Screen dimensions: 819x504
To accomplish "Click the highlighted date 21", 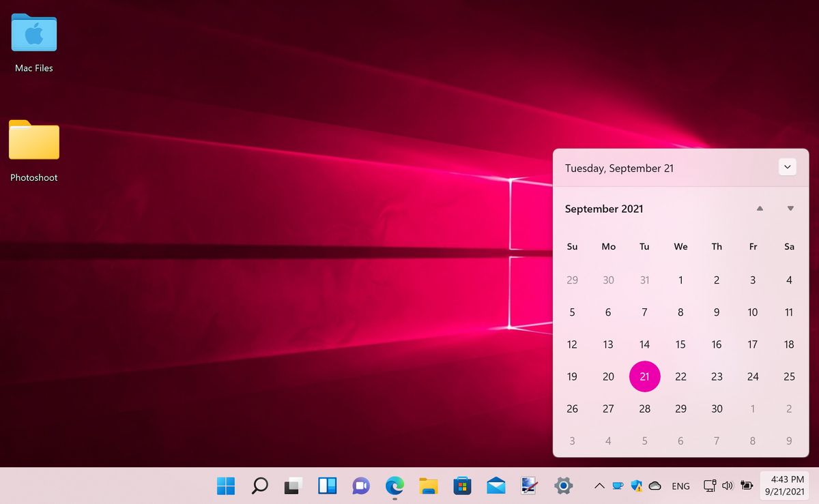I will (644, 376).
